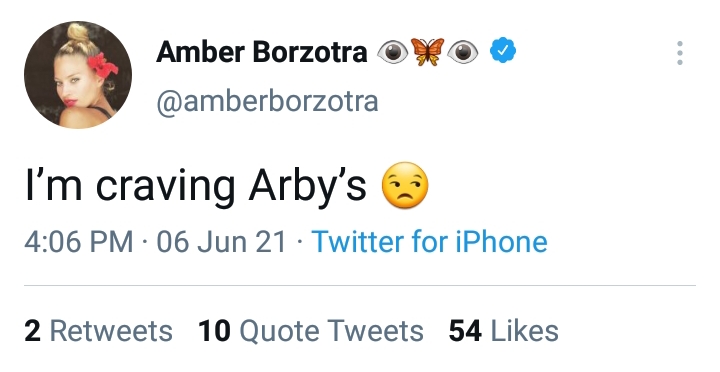Click the blue verified checkmark badge
Viewport: 720px width, 372px height.
pyautogui.click(x=503, y=51)
